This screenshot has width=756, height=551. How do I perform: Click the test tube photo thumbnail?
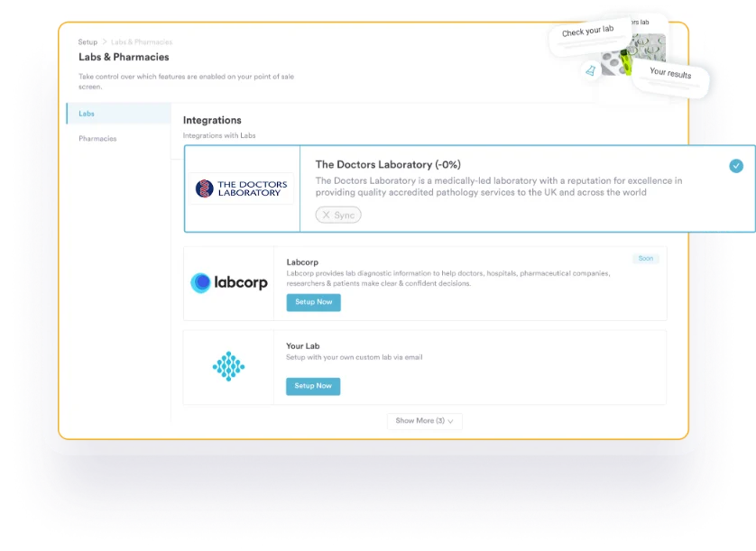(616, 61)
